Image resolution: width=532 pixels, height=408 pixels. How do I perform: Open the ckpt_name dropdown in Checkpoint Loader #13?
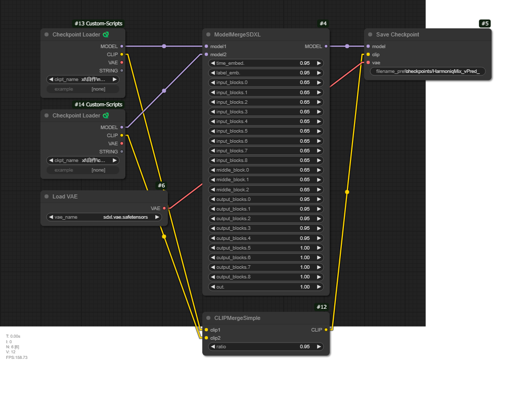83,79
